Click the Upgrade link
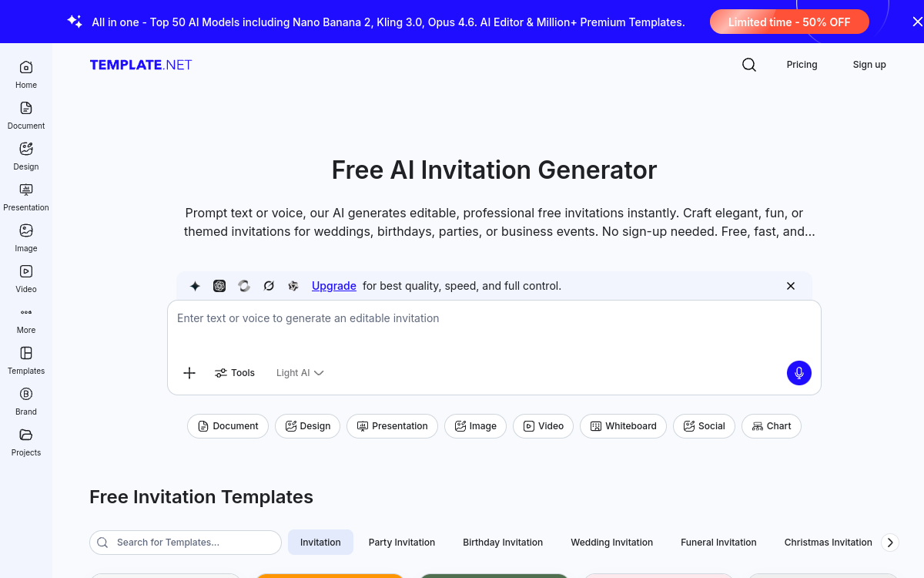Image resolution: width=924 pixels, height=578 pixels. (333, 286)
